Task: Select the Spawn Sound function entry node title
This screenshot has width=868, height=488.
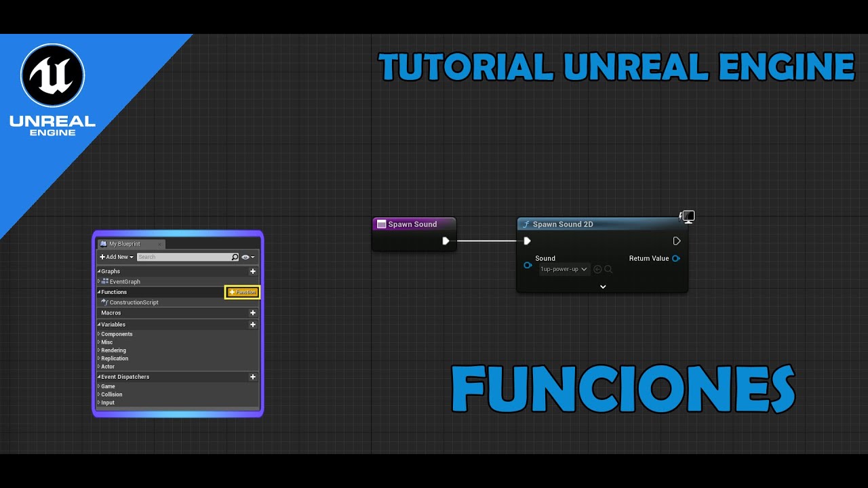Action: (412, 224)
